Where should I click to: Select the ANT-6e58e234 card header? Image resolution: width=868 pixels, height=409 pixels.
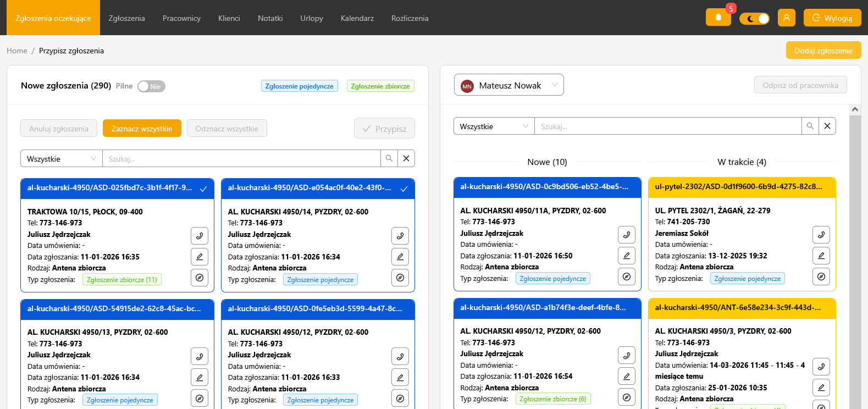742,308
